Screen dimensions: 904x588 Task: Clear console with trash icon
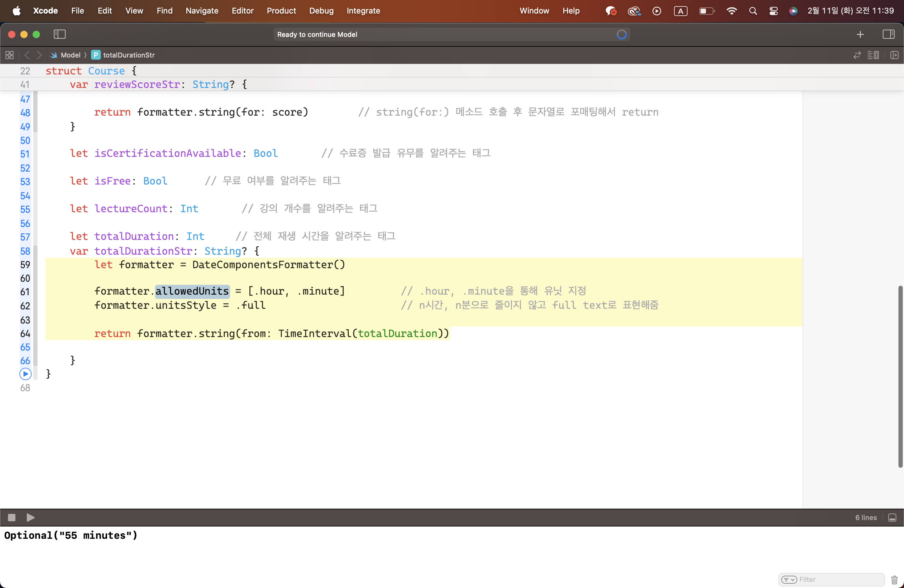[894, 580]
